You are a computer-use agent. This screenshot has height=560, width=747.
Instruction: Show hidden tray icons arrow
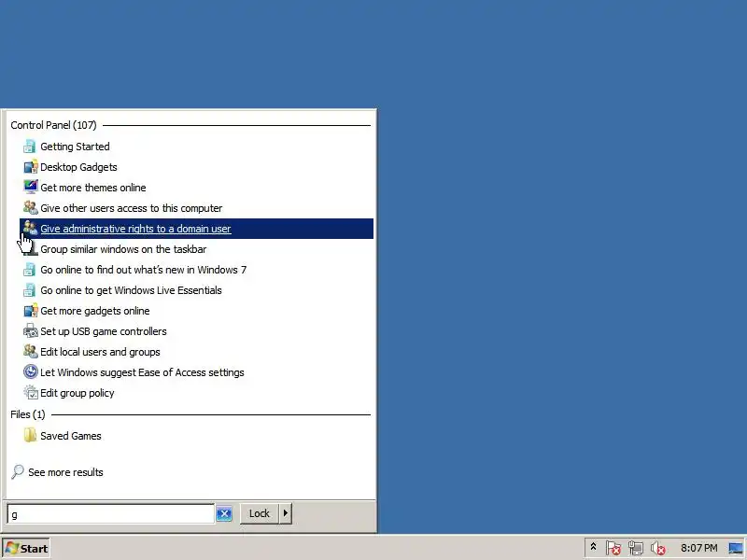pos(593,547)
